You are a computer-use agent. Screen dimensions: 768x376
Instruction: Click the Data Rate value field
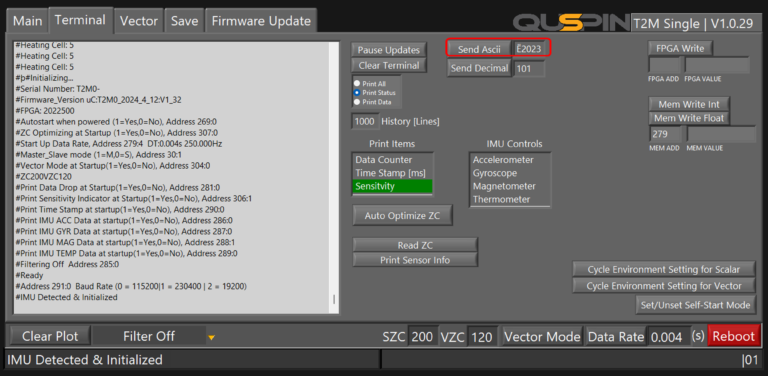click(x=668, y=337)
